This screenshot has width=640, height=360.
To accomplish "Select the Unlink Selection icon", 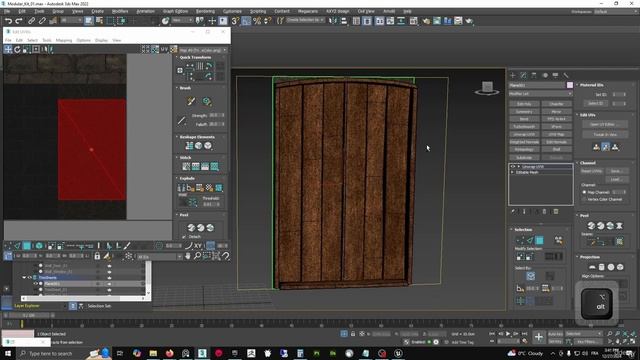I will click(x=42, y=21).
